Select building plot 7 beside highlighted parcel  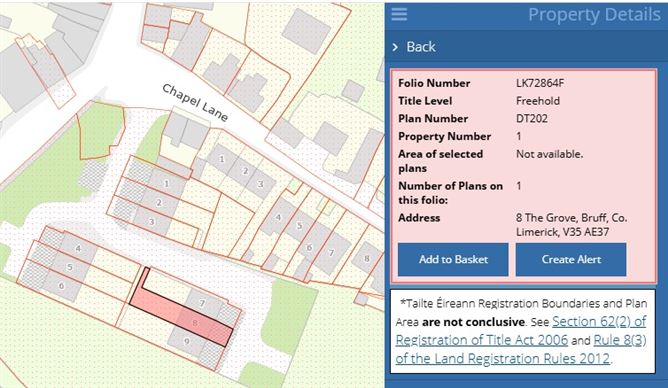[x=203, y=303]
